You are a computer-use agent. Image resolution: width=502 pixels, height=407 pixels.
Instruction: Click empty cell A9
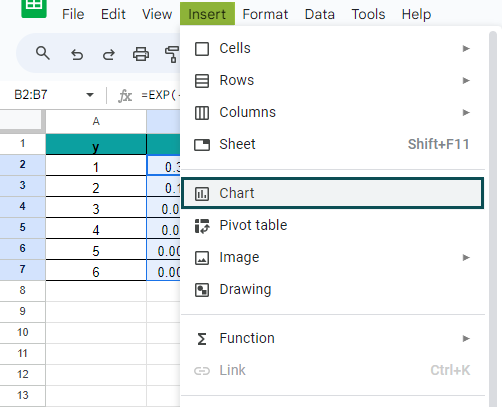96,312
